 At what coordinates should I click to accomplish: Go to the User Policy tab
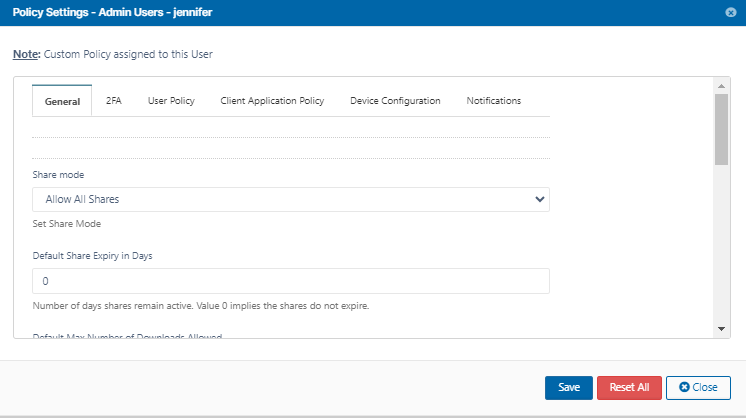171,101
